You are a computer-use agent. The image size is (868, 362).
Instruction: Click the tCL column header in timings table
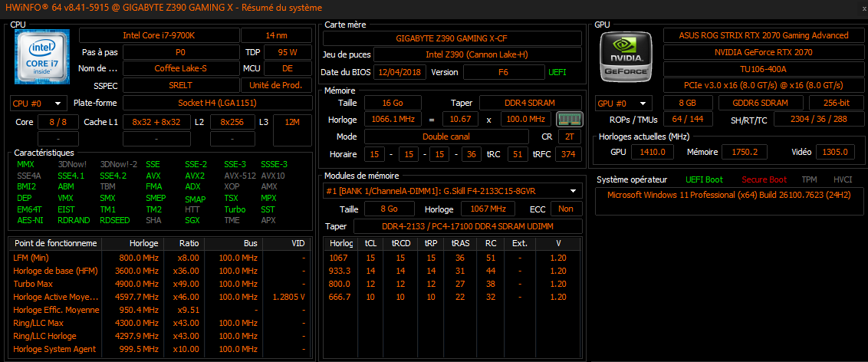(370, 244)
